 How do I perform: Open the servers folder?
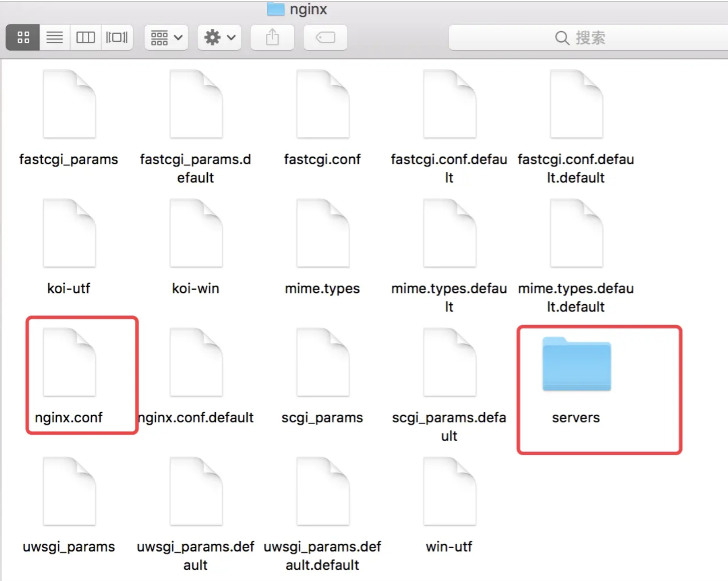point(576,364)
